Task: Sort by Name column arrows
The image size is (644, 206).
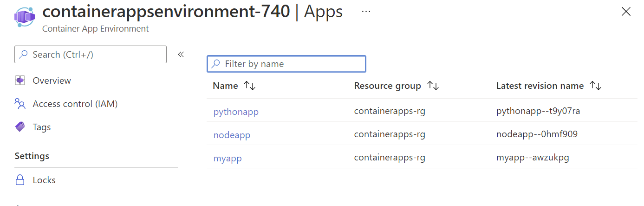Action: coord(250,86)
